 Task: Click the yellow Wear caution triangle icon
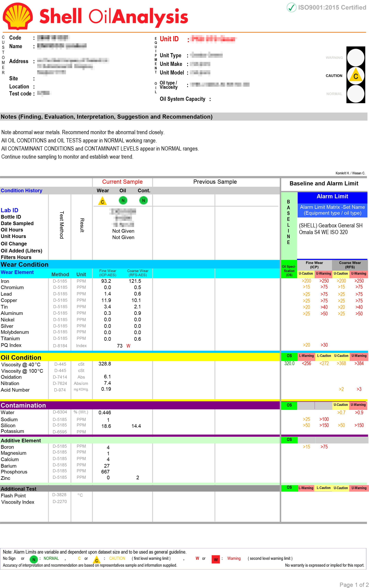click(x=102, y=201)
